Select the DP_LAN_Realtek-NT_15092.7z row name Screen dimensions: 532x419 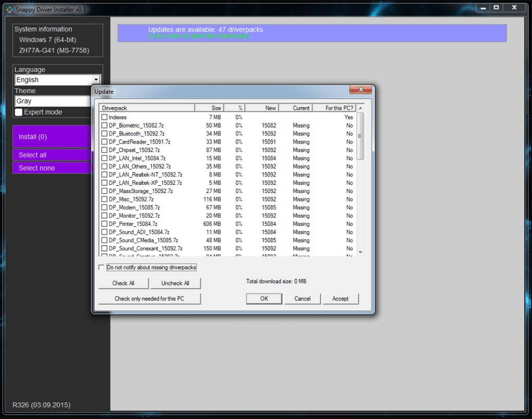point(145,174)
